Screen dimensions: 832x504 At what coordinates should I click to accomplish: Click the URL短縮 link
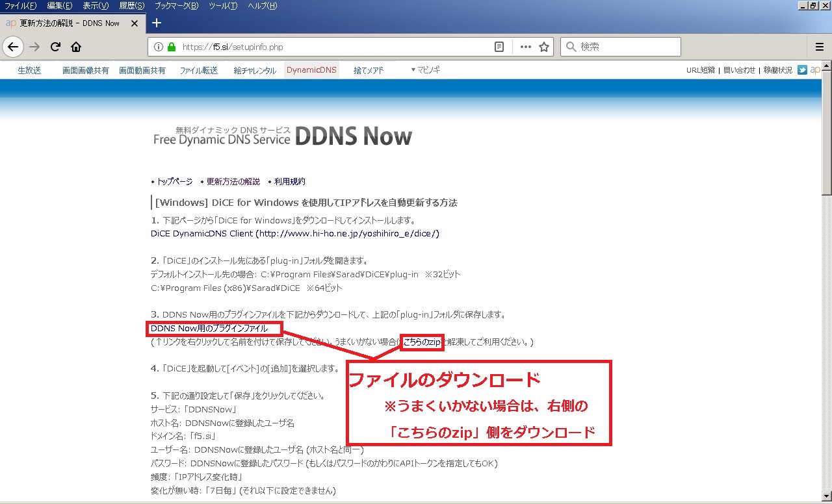tap(701, 70)
